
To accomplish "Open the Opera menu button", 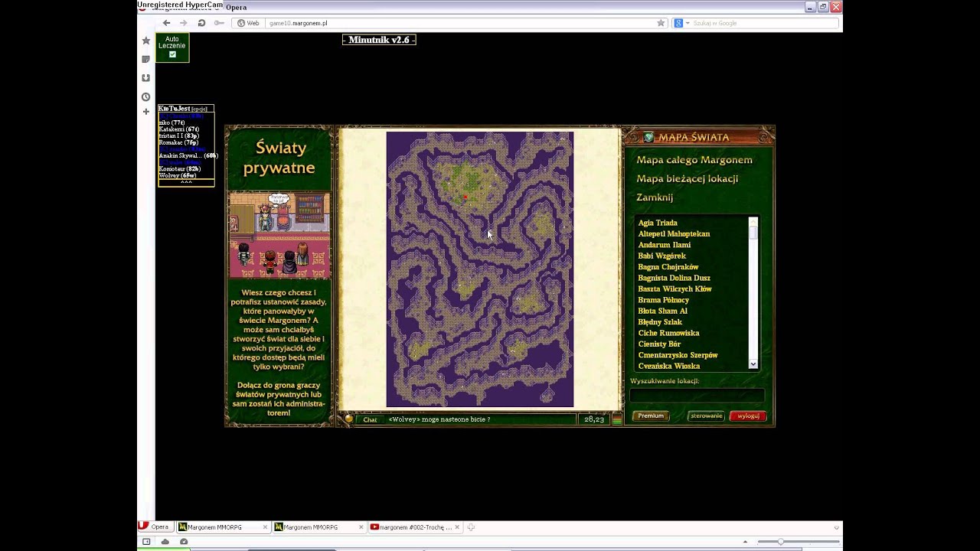I will click(155, 527).
